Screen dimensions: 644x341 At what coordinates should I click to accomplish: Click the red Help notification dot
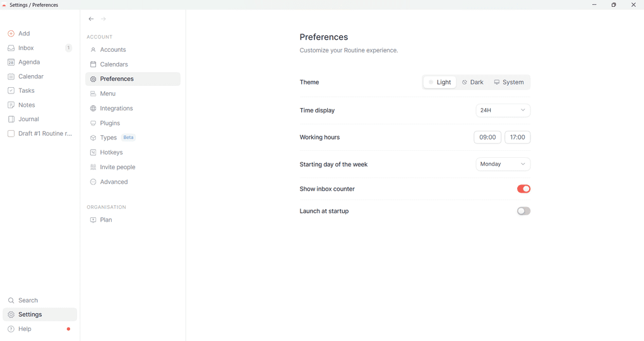(x=69, y=329)
